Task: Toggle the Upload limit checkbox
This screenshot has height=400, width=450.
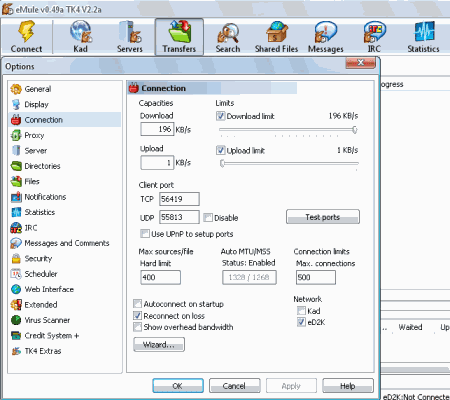Action: click(220, 150)
